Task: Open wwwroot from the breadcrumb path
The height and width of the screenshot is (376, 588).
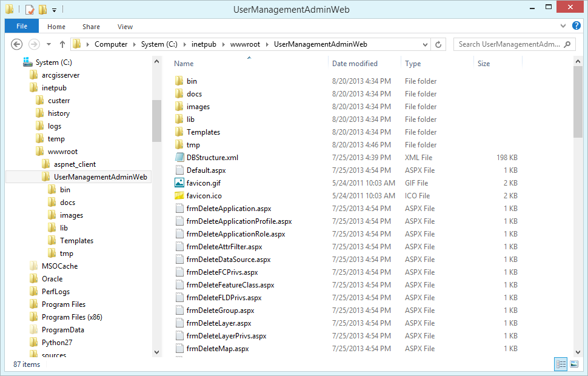Action: coord(245,44)
